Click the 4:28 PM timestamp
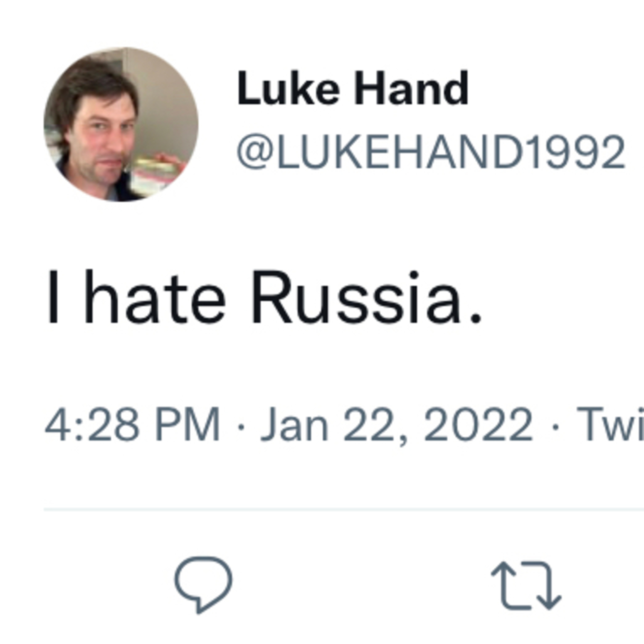Image resolution: width=644 pixels, height=644 pixels. 132,425
